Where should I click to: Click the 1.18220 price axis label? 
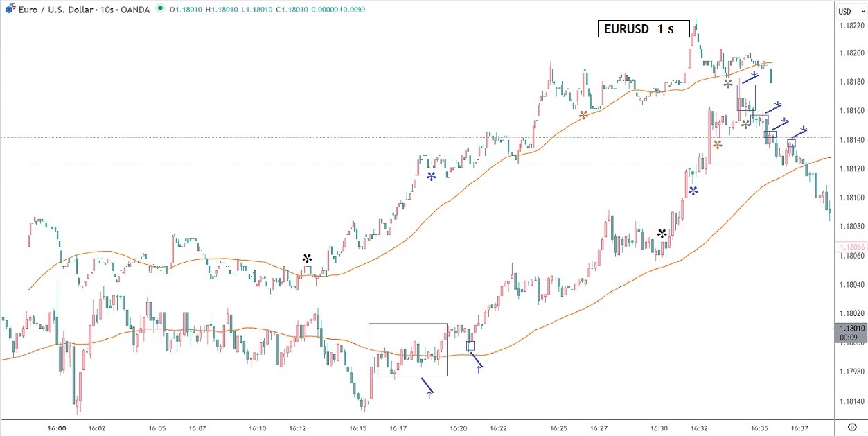point(851,26)
